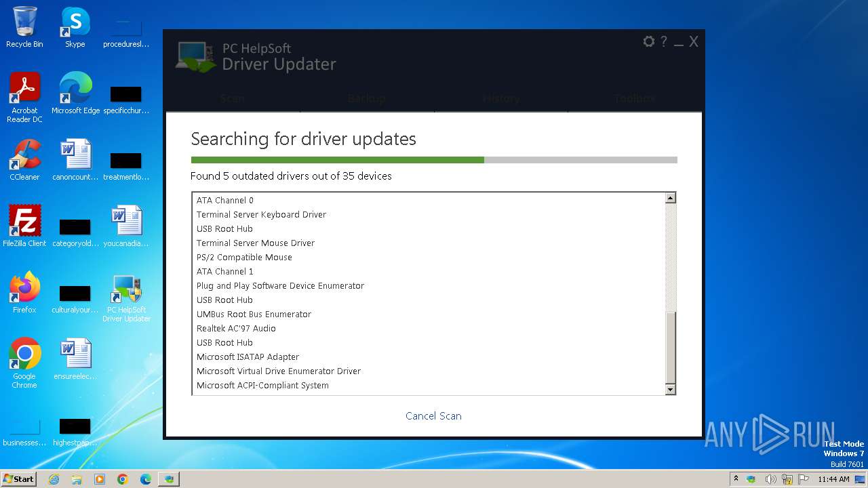Click the PC HelpSoft logo icon

point(196,57)
